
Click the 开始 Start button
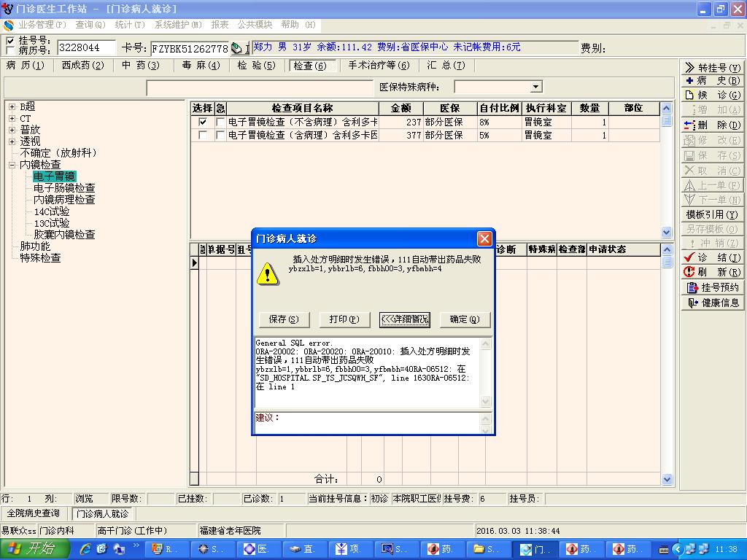[35, 549]
